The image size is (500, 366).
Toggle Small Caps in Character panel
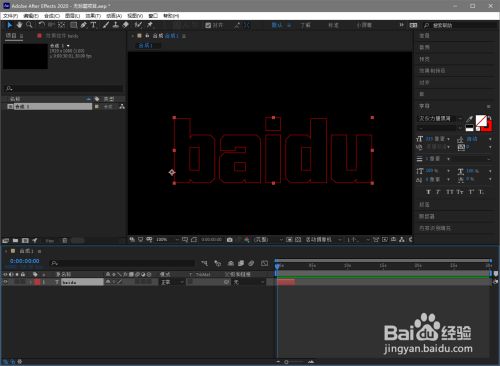[x=460, y=192]
